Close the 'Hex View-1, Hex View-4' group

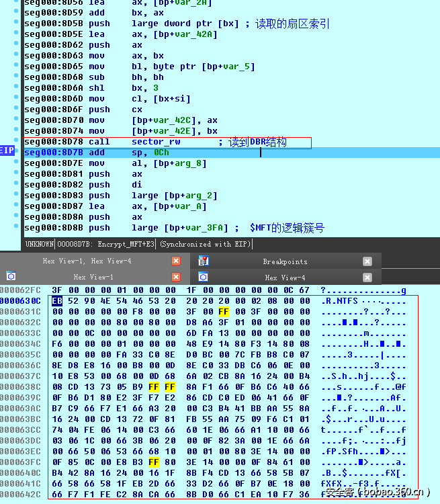176,261
